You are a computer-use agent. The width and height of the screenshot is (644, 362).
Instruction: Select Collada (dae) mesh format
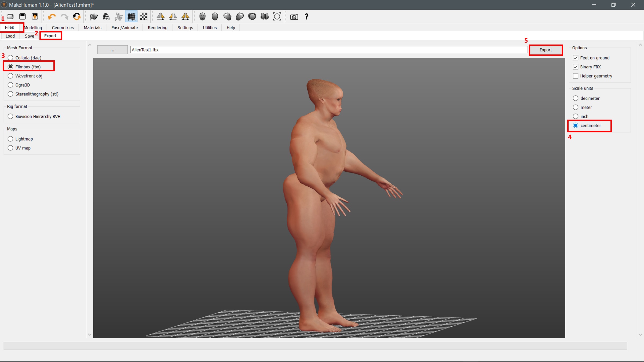tap(25, 58)
